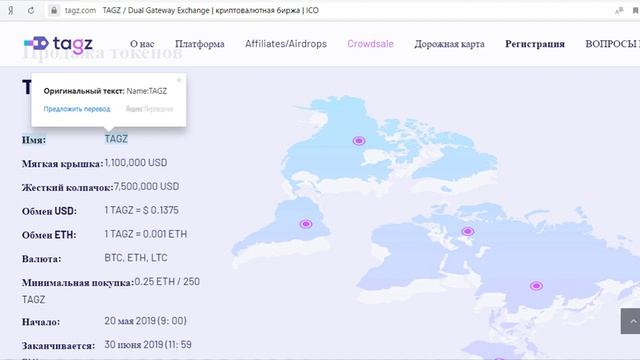Open the Регистрация menu item
Image resolution: width=640 pixels, height=360 pixels.
tap(535, 44)
